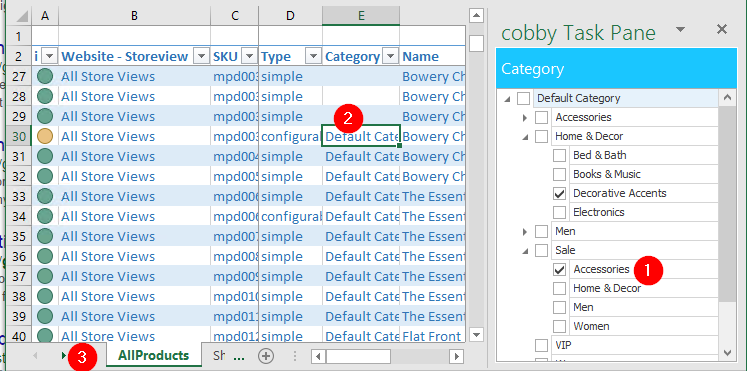The image size is (747, 371).
Task: Click the task pane vertical scrollbar thumb
Action: [727, 202]
